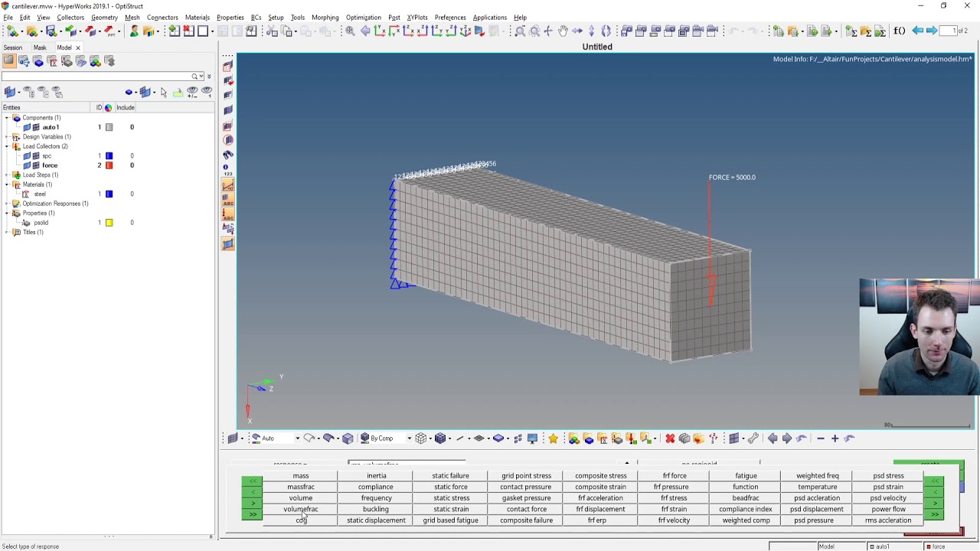Viewport: 980px width, 551px height.
Task: Select weighted comp response type
Action: click(x=746, y=520)
